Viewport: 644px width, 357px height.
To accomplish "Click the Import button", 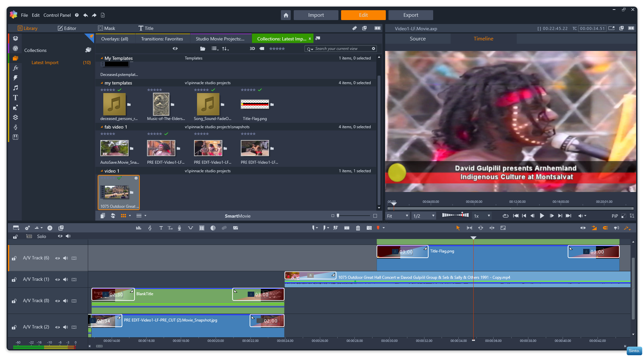I will 316,15.
